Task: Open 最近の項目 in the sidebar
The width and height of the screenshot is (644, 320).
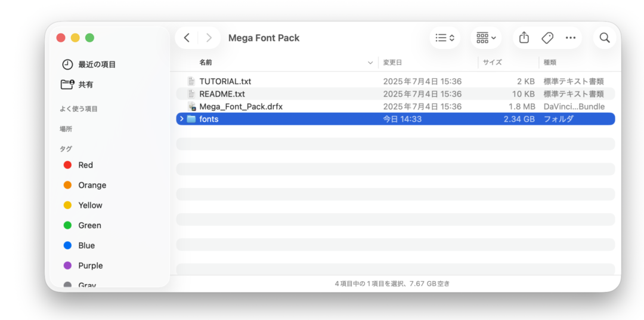Action: tap(97, 64)
